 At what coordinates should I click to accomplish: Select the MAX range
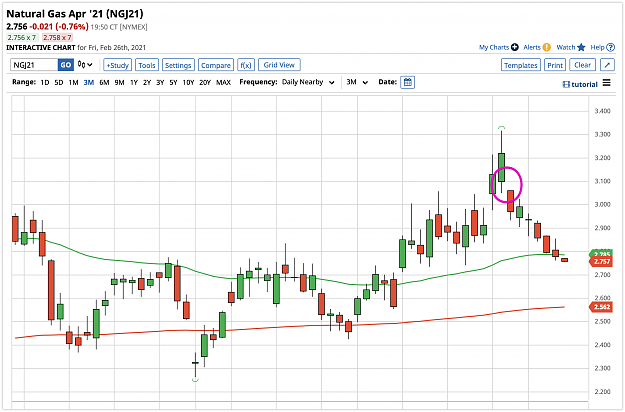[223, 82]
